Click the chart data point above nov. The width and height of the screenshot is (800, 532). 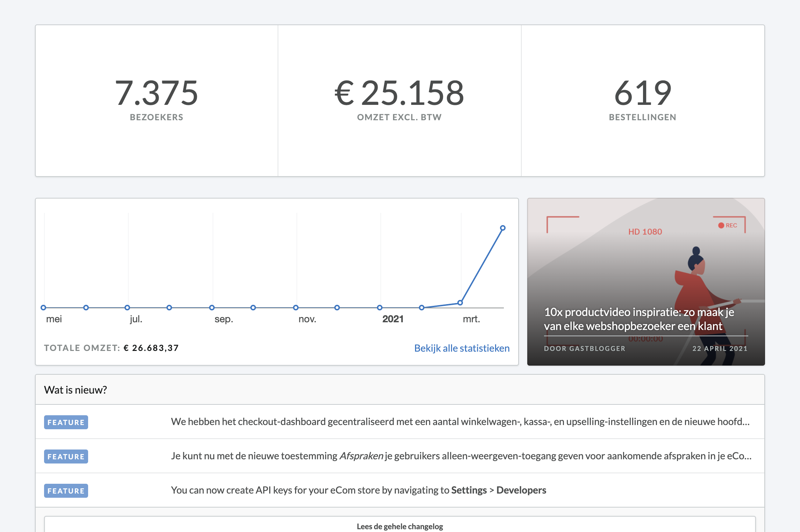click(x=296, y=308)
